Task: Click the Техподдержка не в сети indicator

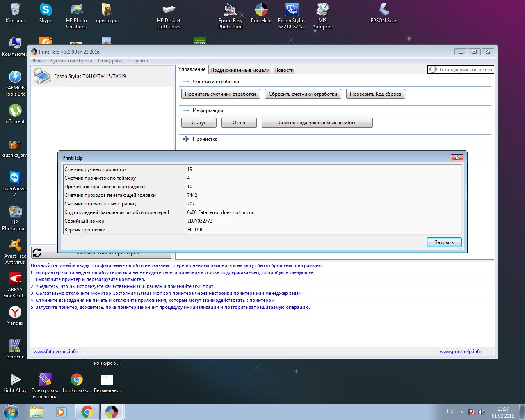Action: (x=461, y=70)
